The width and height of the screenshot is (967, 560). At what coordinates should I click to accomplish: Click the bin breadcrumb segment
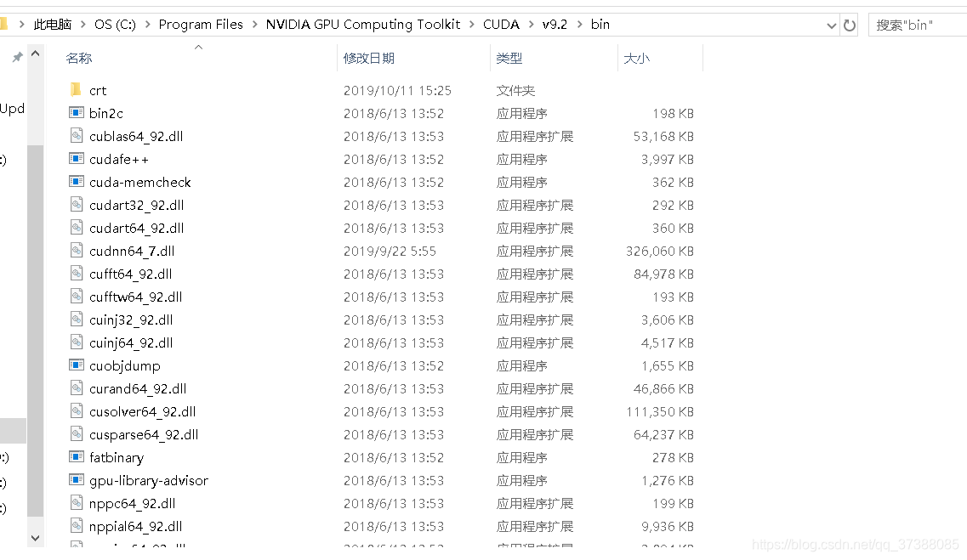[600, 25]
